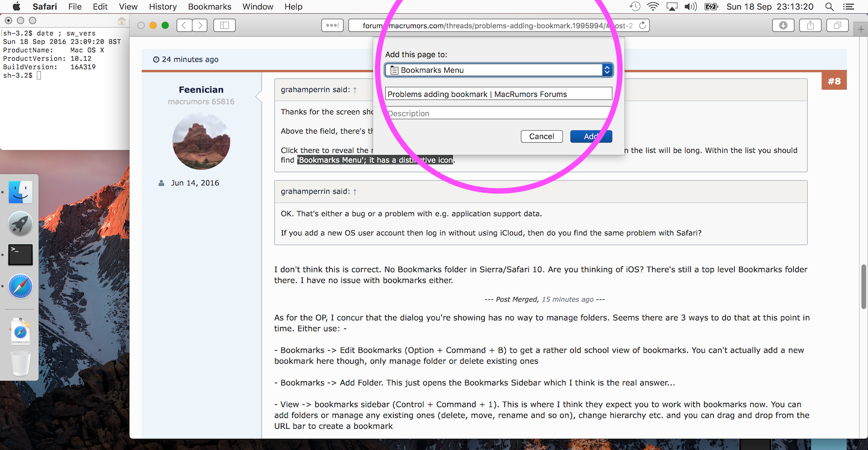The height and width of the screenshot is (450, 868).
Task: Switch to Terminal in the Dock
Action: tap(20, 255)
